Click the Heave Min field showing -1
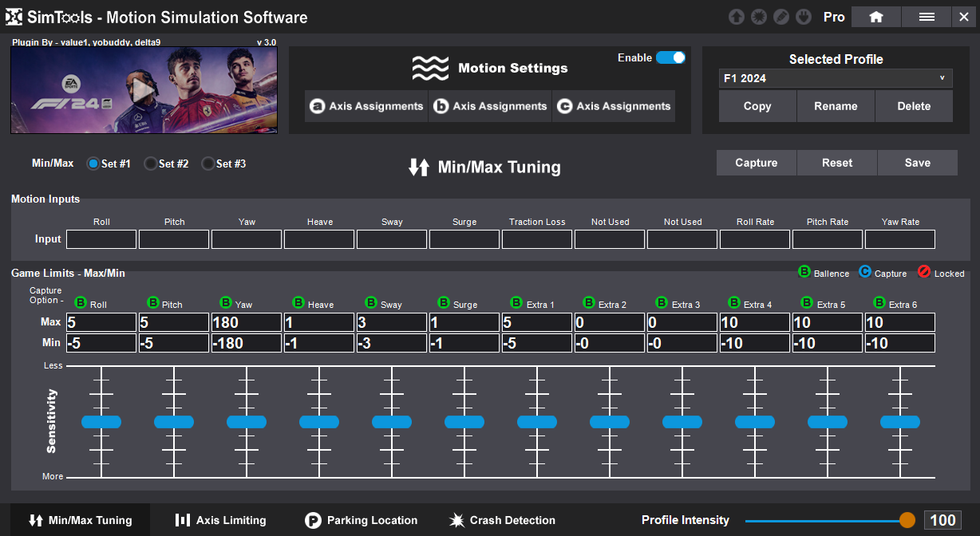 pos(319,343)
